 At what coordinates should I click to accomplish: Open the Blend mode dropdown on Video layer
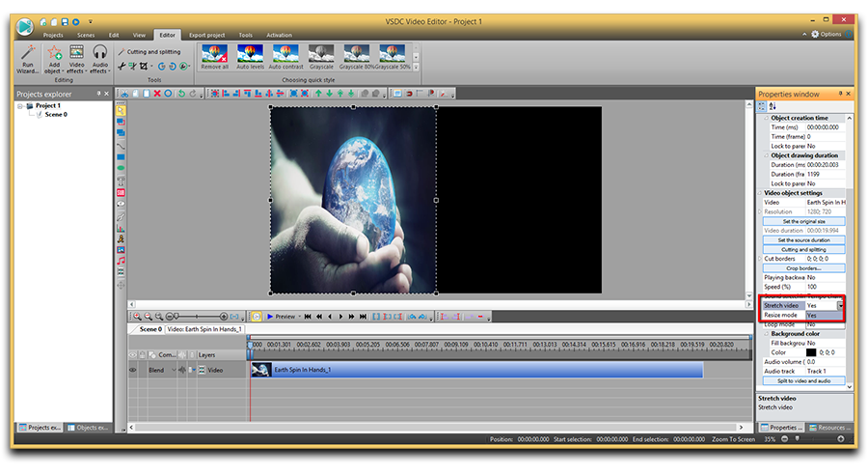tap(174, 370)
